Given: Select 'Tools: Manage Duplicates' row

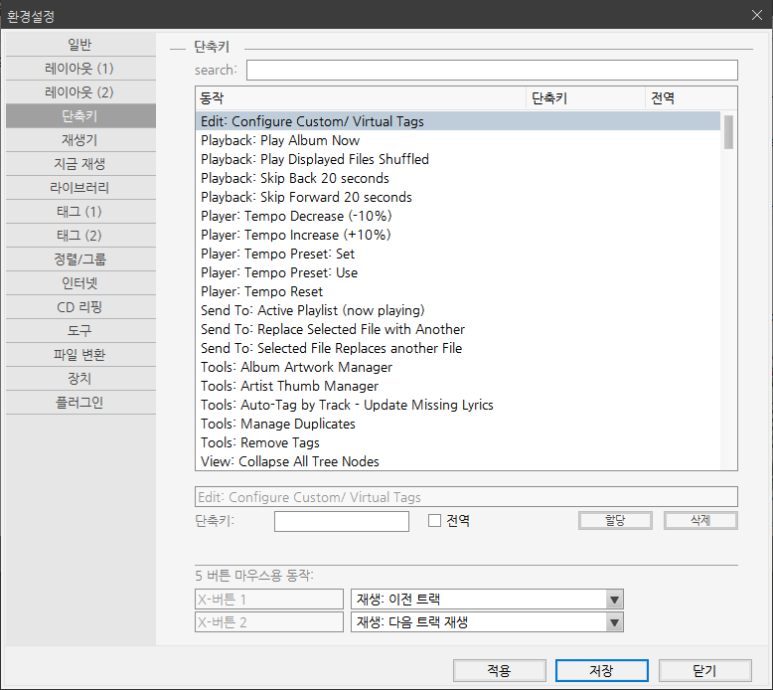Looking at the screenshot, I should click(458, 424).
